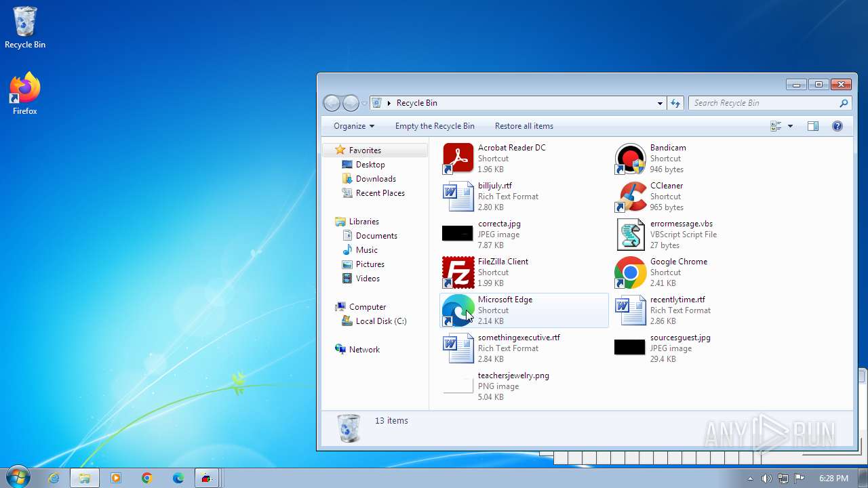Open the Pictures library
The height and width of the screenshot is (488, 868).
click(x=370, y=264)
